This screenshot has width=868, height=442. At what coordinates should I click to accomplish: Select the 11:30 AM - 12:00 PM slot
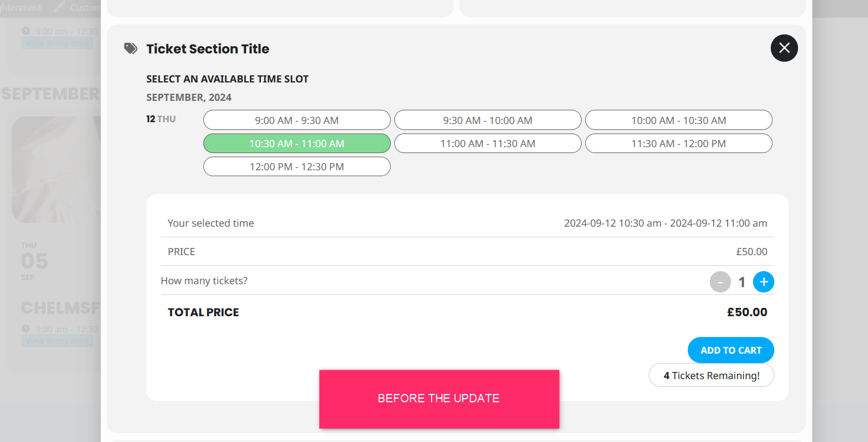coord(679,143)
